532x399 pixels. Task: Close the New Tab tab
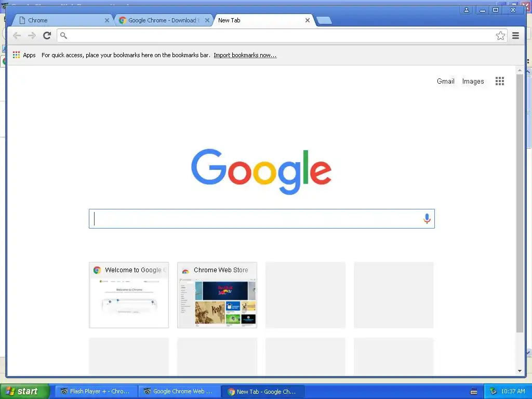[x=308, y=20]
